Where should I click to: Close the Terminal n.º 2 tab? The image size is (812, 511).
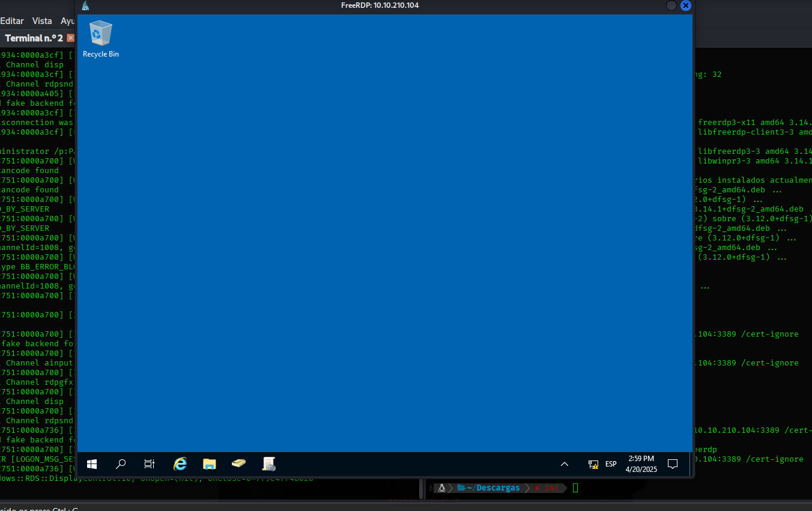[x=71, y=38]
